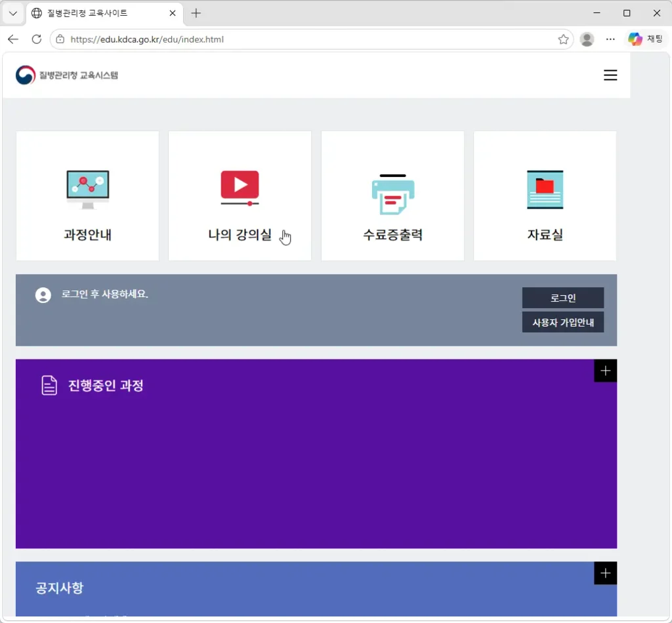Add this page to favorites with the star icon
Image resolution: width=672 pixels, height=623 pixels.
tap(563, 39)
